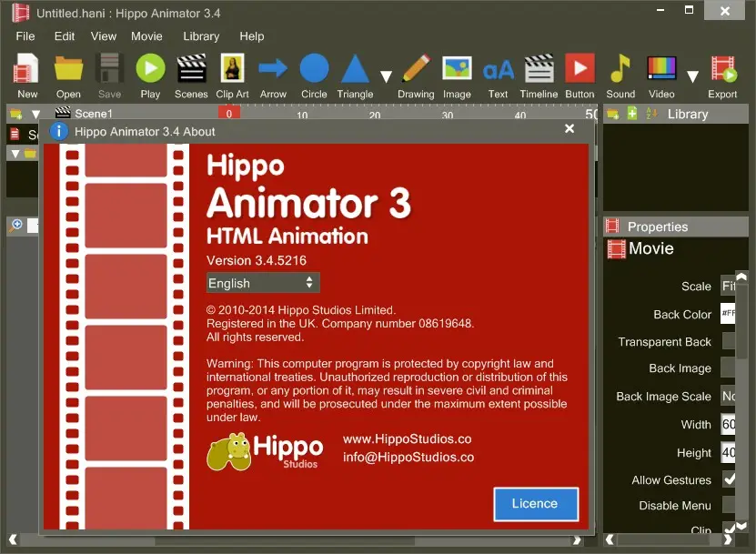The width and height of the screenshot is (756, 554).
Task: Click the Height value field
Action: pyautogui.click(x=728, y=452)
